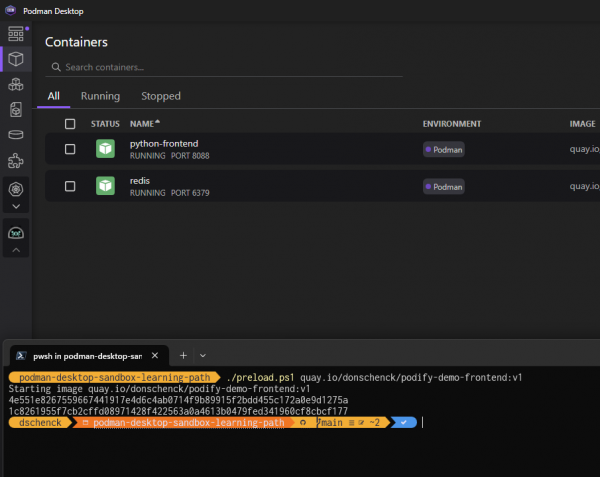Check the python-frontend container checkbox

pos(70,149)
